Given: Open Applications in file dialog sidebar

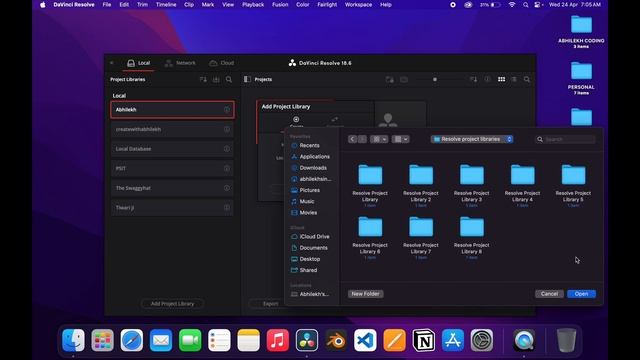Looking at the screenshot, I should (311, 157).
